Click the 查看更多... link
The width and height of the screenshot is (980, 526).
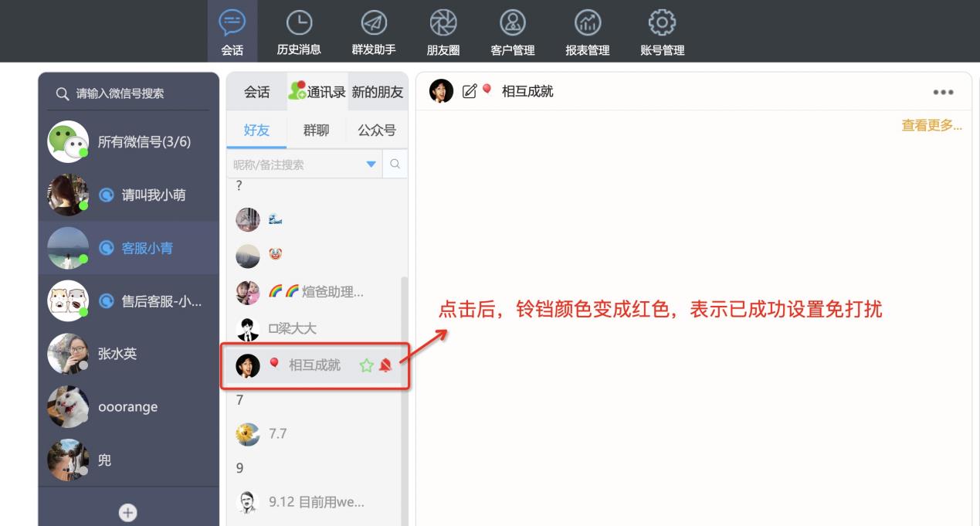click(x=931, y=125)
